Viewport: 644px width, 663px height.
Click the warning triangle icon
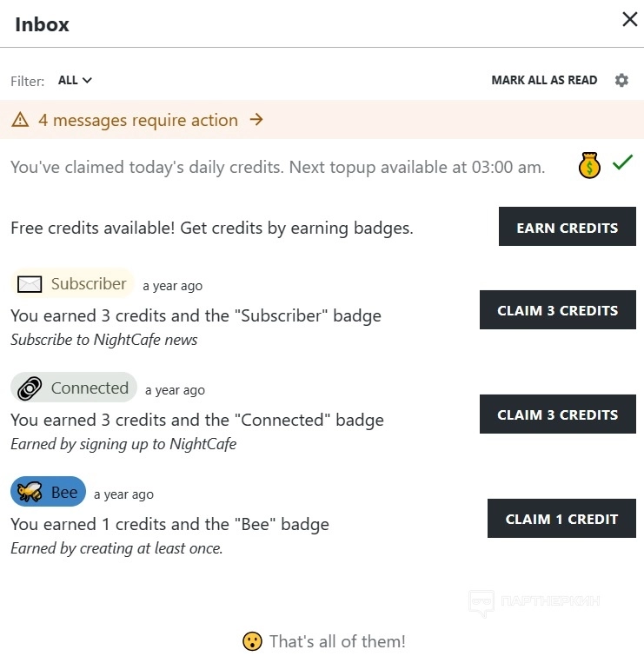pyautogui.click(x=20, y=121)
